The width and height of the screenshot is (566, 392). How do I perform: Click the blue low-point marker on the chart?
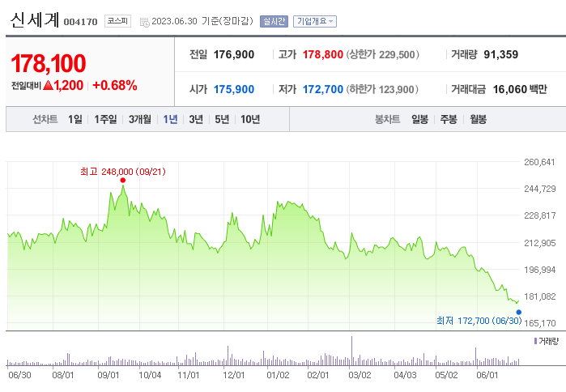coord(519,313)
